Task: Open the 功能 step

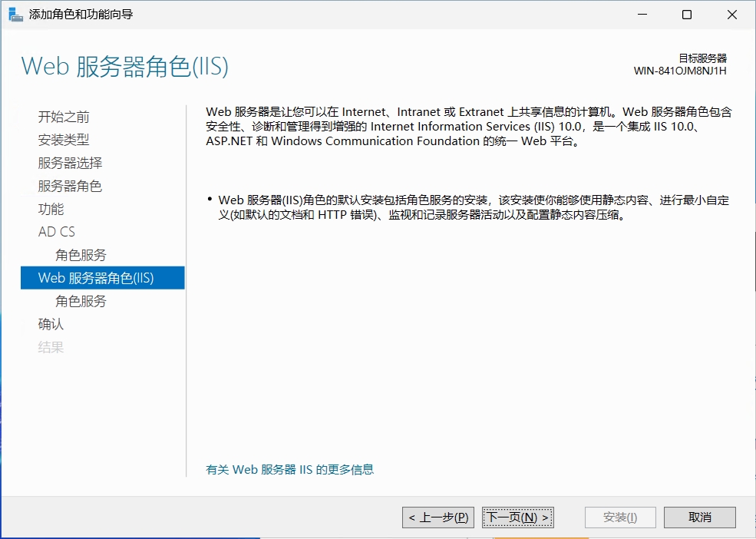Action: (x=51, y=209)
